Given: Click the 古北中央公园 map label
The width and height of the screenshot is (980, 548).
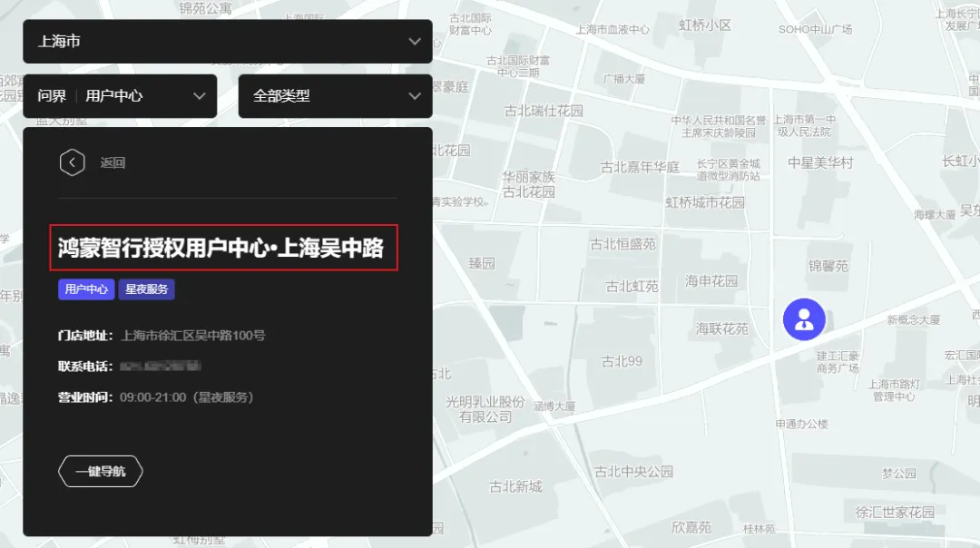Looking at the screenshot, I should point(633,472).
